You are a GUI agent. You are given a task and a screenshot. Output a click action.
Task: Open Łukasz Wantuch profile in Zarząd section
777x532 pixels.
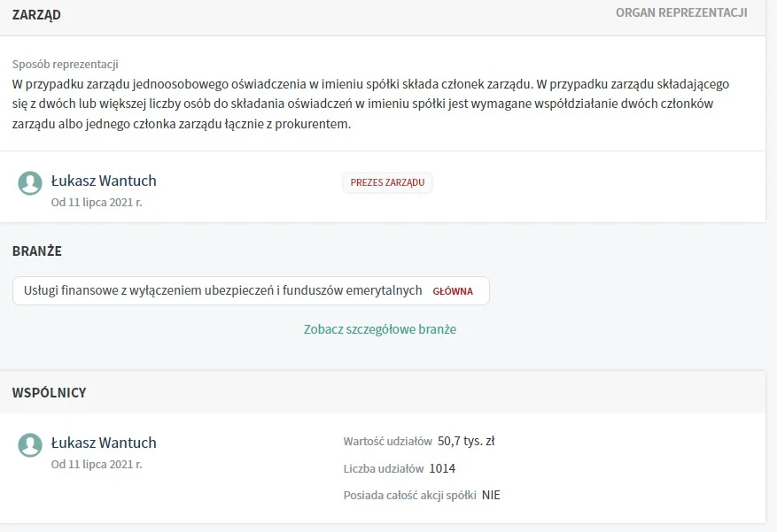(x=104, y=181)
